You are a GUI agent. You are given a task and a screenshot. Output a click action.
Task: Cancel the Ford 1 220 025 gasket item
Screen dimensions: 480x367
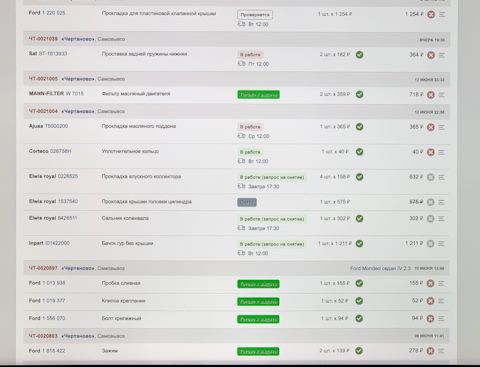pos(431,15)
